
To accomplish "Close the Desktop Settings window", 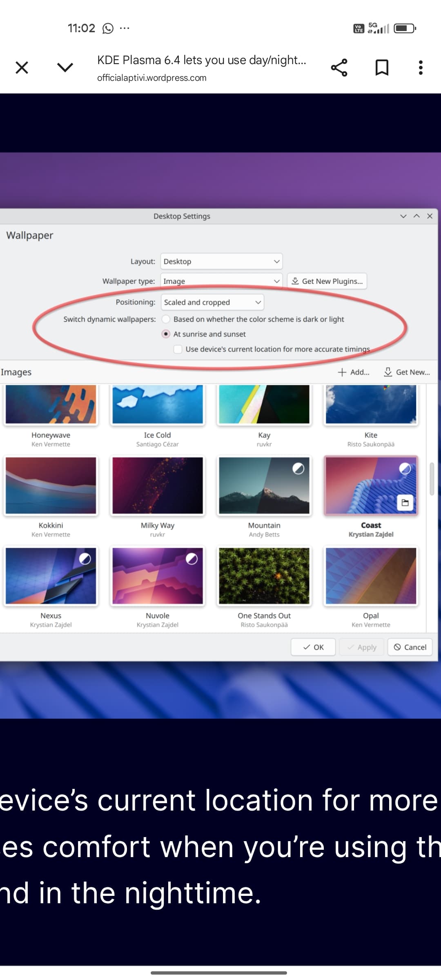I will pyautogui.click(x=430, y=216).
